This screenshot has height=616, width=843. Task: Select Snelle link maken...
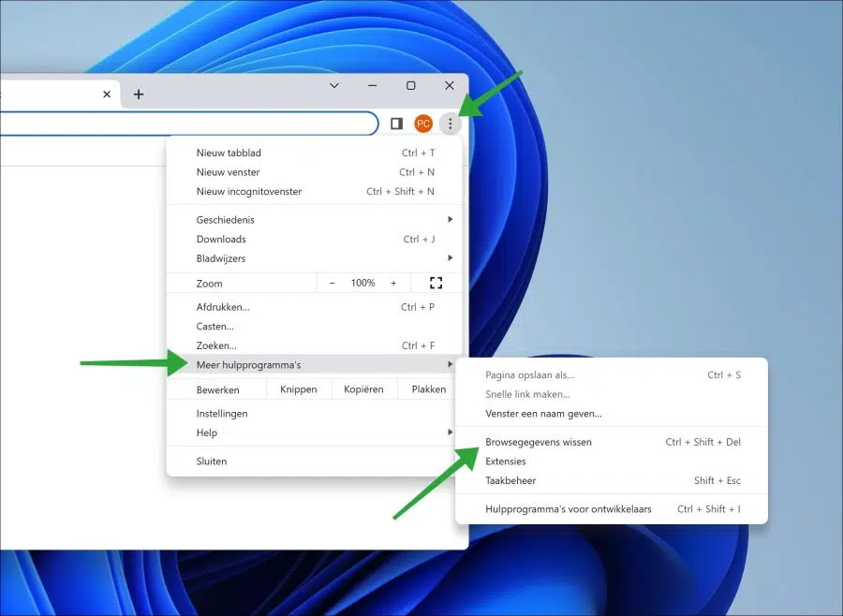[612, 394]
